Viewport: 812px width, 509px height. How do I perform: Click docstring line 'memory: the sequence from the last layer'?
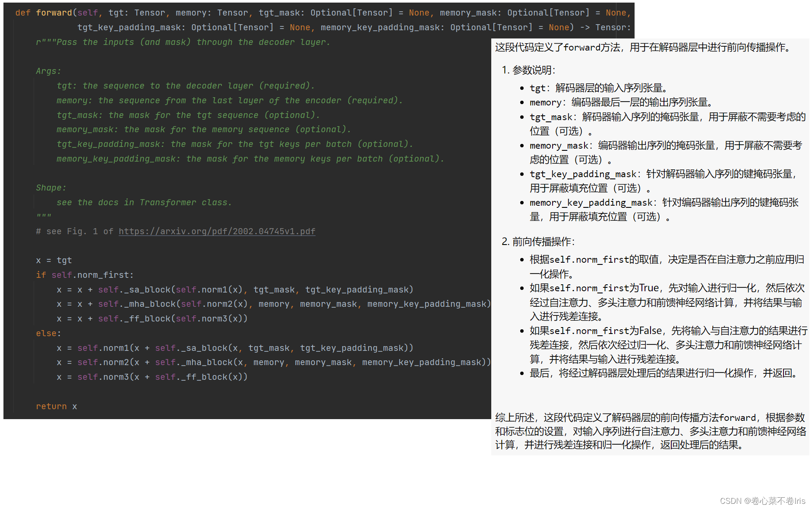tap(230, 100)
